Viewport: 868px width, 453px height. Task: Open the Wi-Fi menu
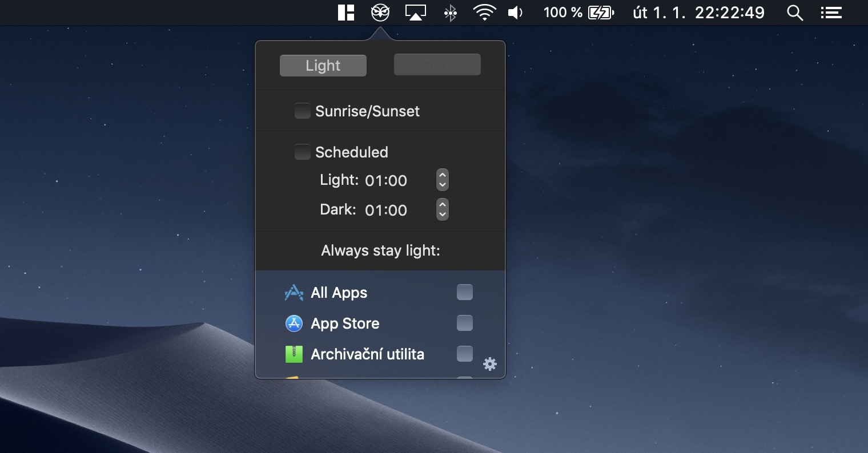click(x=484, y=13)
